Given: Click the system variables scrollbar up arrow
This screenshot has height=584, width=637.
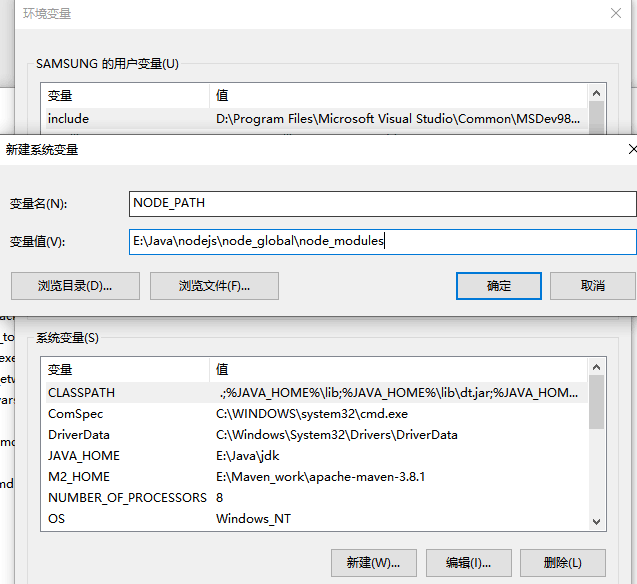Looking at the screenshot, I should [x=596, y=368].
